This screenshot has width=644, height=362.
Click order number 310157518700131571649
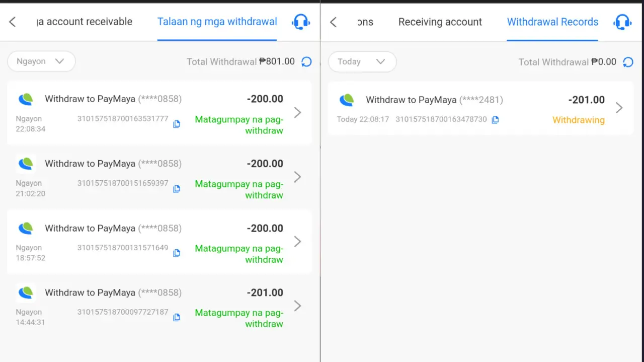123,248
